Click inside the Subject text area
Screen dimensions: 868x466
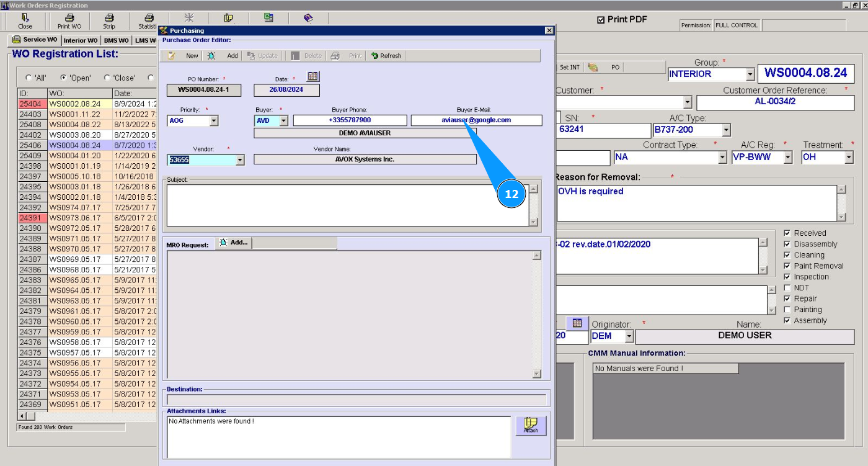coord(348,205)
